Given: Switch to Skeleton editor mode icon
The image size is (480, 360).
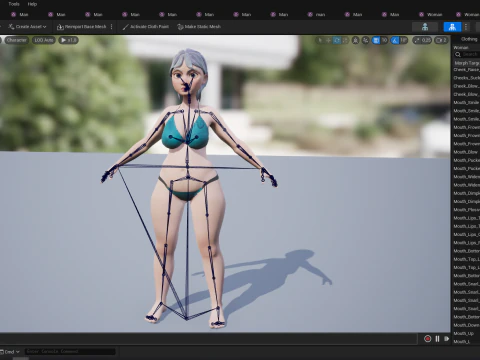Looking at the screenshot, I should coord(425,27).
